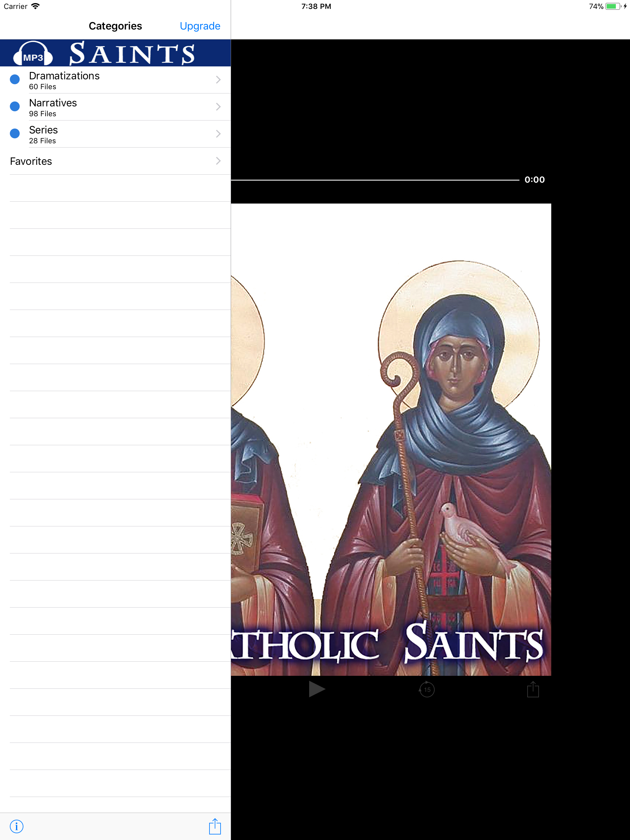Viewport: 630px width, 840px height.
Task: Tap the battery status icon
Action: 612,6
